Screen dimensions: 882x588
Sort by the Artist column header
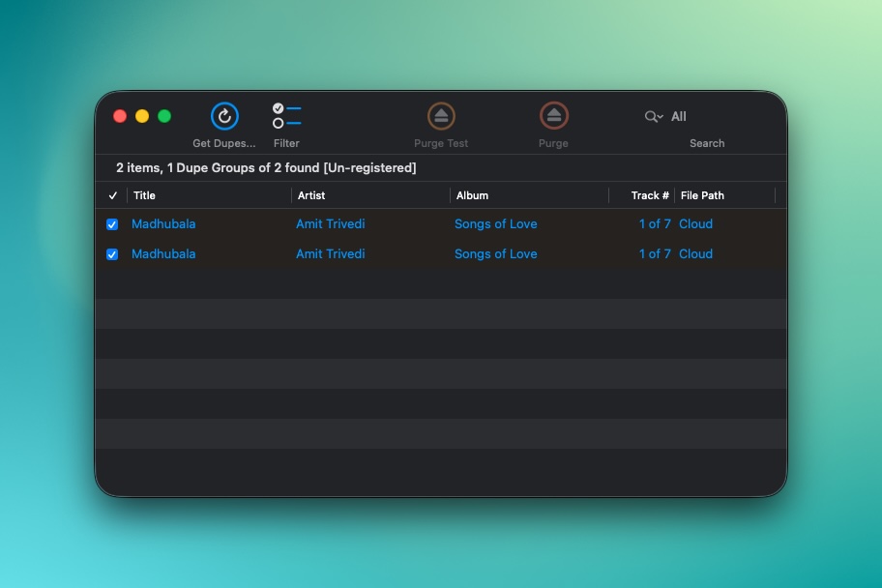tap(370, 195)
